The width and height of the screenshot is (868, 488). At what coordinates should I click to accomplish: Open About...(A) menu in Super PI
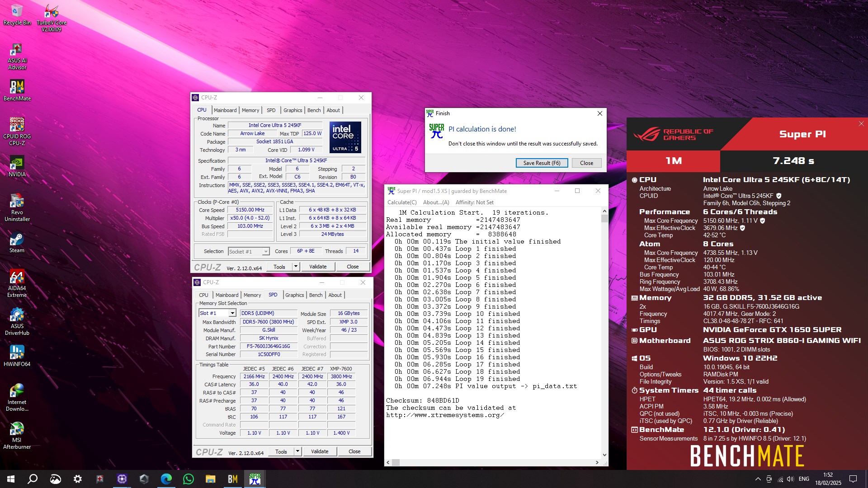[x=436, y=202]
